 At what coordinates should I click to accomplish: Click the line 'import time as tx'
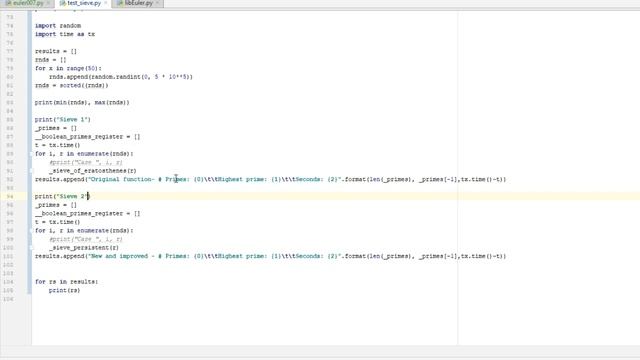pyautogui.click(x=65, y=34)
